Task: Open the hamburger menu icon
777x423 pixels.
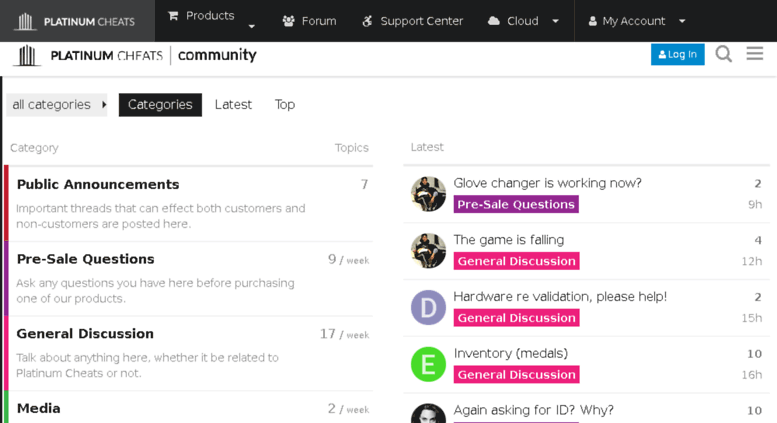Action: [755, 53]
